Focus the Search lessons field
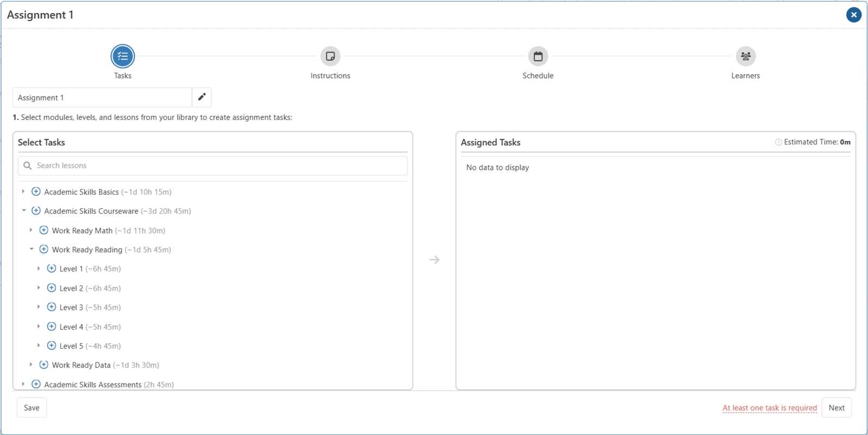The width and height of the screenshot is (868, 435). click(x=213, y=165)
